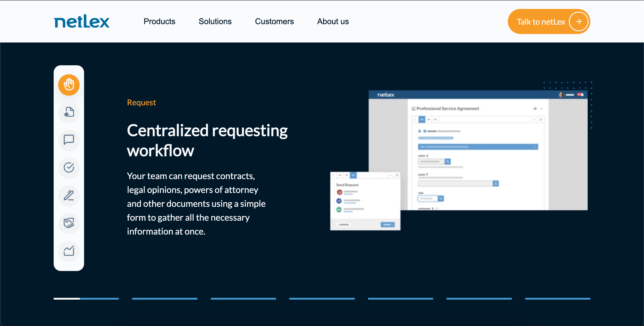Jump to the third progress bar slide
The image size is (644, 326).
pos(243,298)
